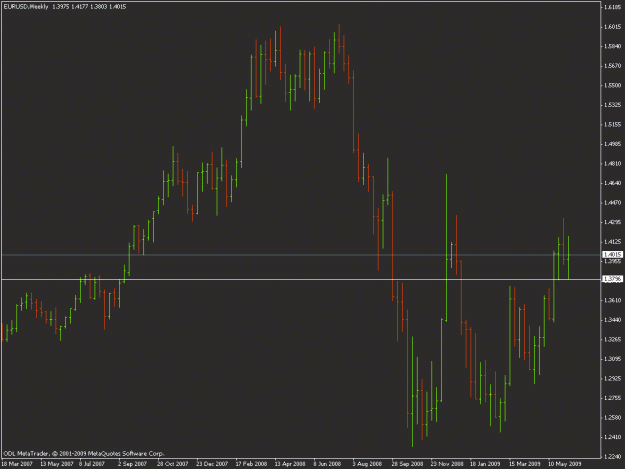Click the 1.5325 price axis label
This screenshot has width=625, height=469.
613,105
